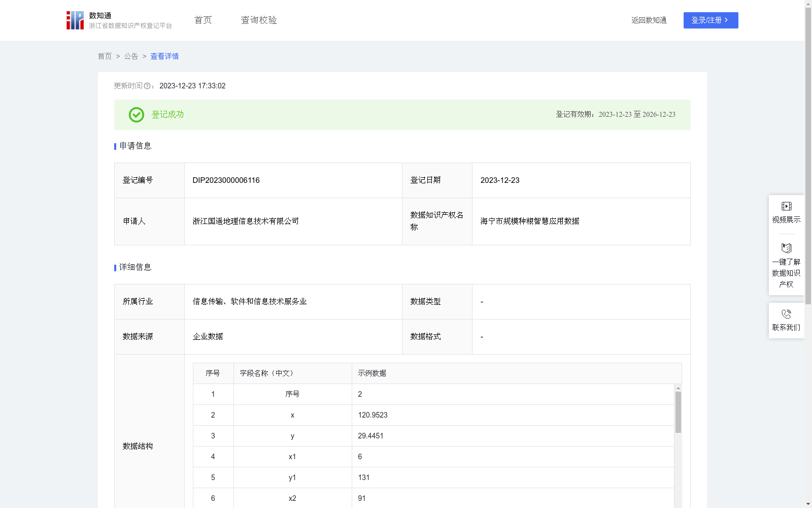Viewport: 812px width, 508px height.
Task: Click the sample value 120.9523
Action: [373, 415]
